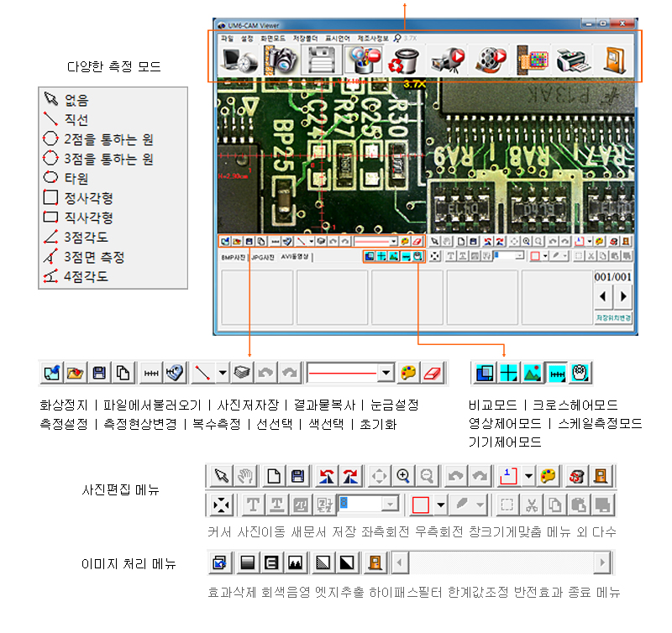Screen dimensions: 672x633
Task: Click the red rectangle color swatch in enlarged photo edit toolbar
Action: point(420,505)
